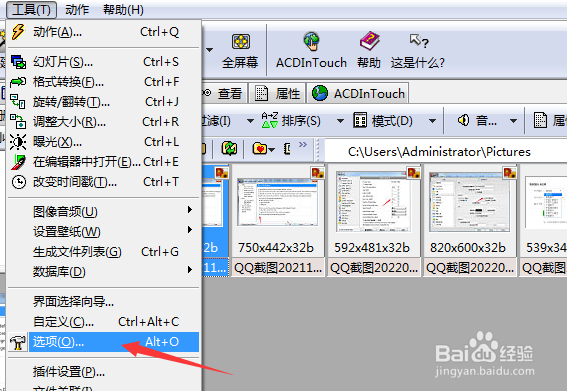Viewport: 567px width, 391px height.
Task: Select 曝光(X)... menu item
Action: point(103,142)
